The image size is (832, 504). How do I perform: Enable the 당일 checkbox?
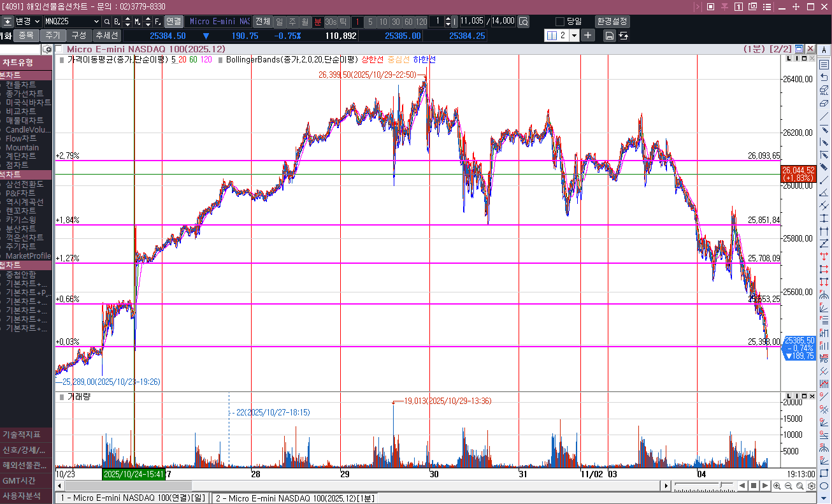click(x=560, y=22)
